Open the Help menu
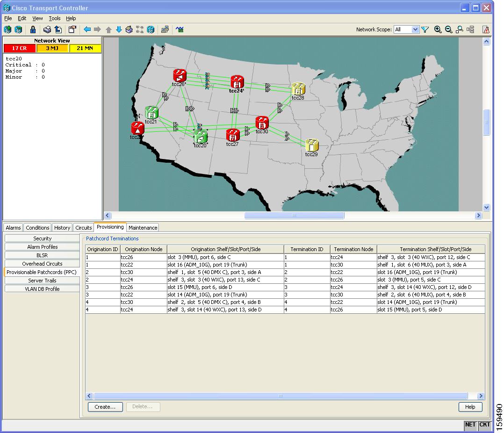 [x=71, y=18]
